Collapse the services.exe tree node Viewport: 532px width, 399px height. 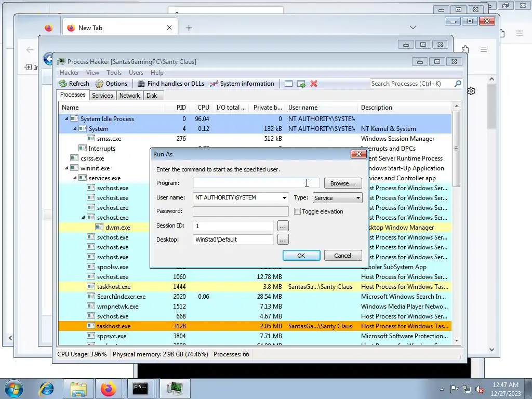tap(75, 178)
